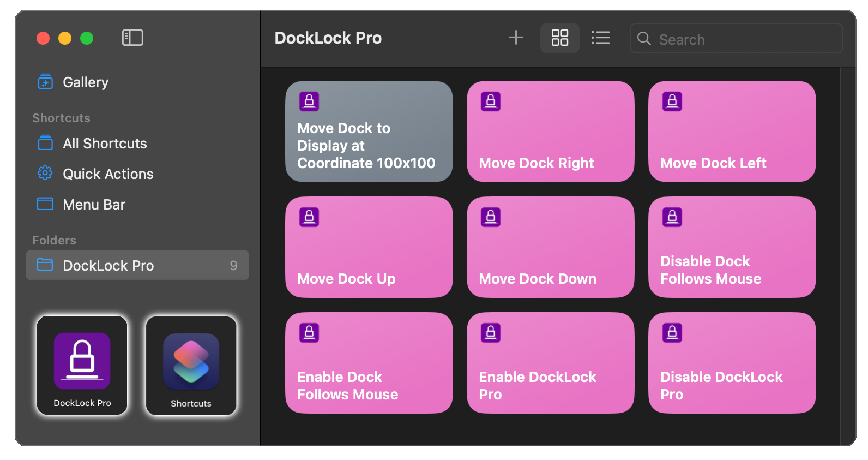This screenshot has height=460, width=868.
Task: Run the Move Dock Left shortcut
Action: click(x=732, y=132)
